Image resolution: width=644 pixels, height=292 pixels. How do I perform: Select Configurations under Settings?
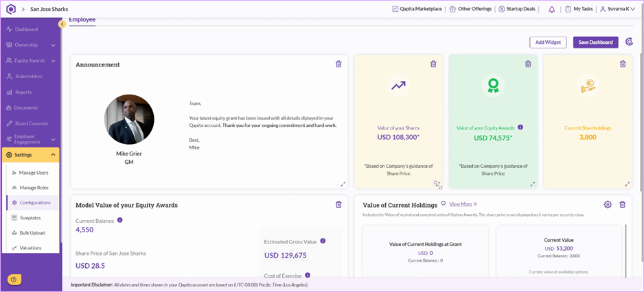(33, 203)
